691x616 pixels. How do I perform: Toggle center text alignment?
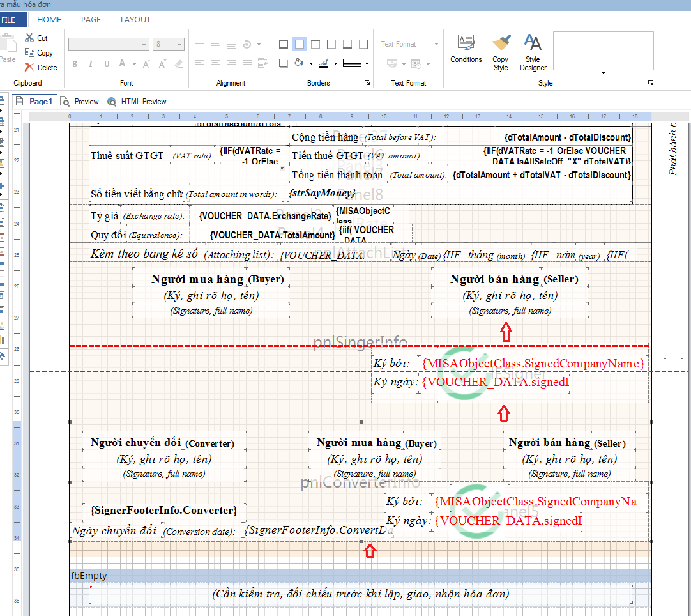[x=215, y=63]
